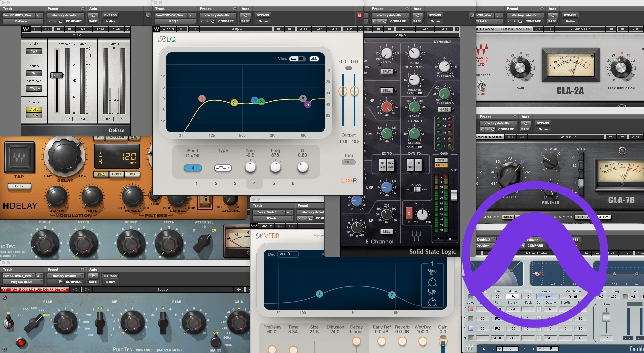Image resolution: width=644 pixels, height=353 pixels.
Task: Click the red target icon in REQ header
Action: (x=359, y=15)
